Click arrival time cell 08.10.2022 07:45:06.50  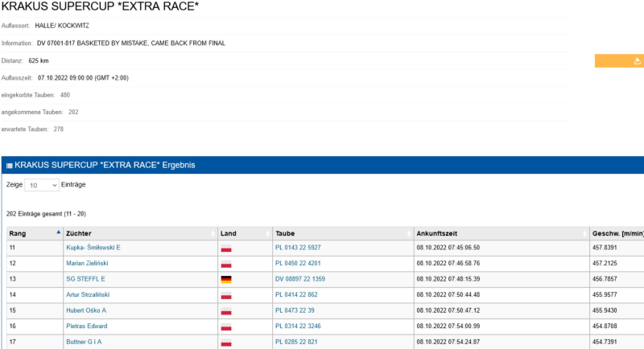pyautogui.click(x=448, y=248)
